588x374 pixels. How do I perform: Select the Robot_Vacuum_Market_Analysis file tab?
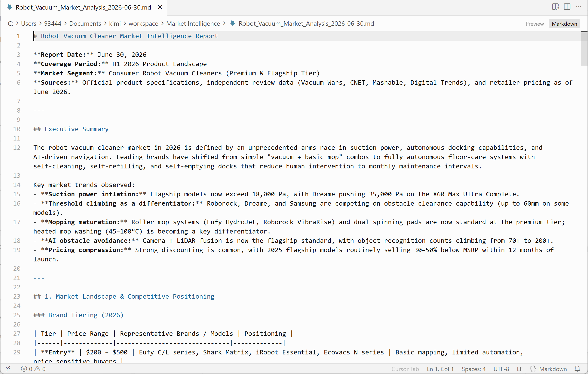click(83, 7)
